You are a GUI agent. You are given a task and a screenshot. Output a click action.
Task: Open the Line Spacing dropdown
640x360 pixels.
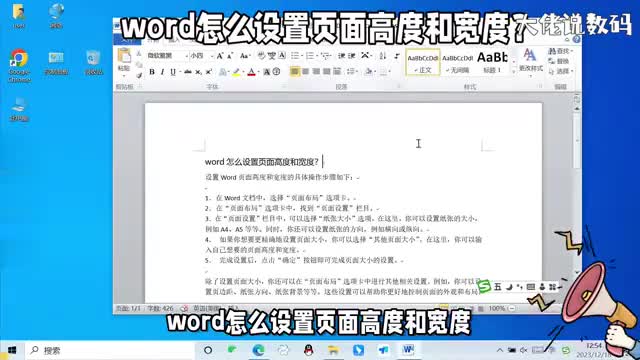click(351, 72)
